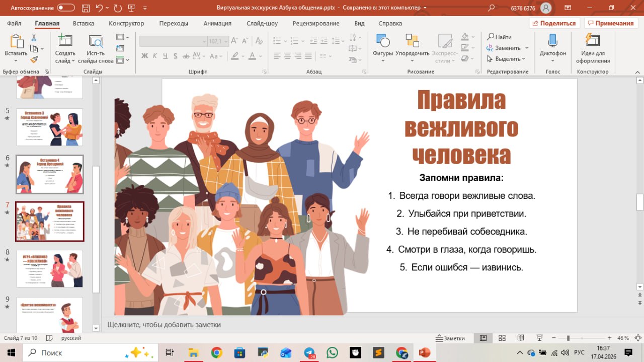Select normal view button in status bar
Screen dimensions: 644x362
483,338
